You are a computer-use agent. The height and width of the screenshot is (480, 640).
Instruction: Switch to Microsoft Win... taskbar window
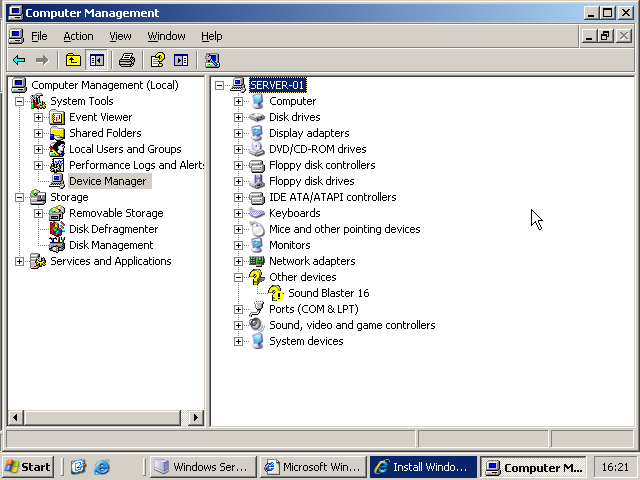pos(313,467)
